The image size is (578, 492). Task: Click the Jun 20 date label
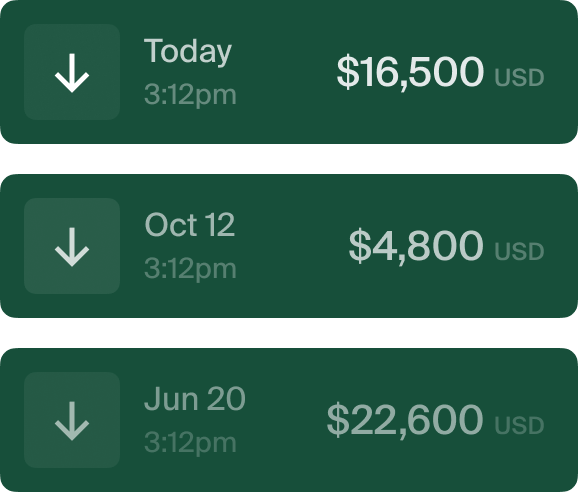(x=195, y=398)
